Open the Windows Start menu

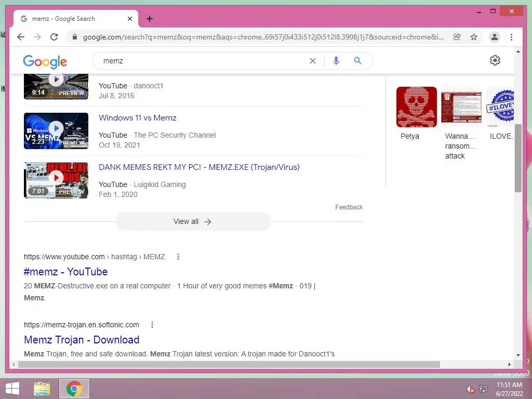[x=12, y=389]
